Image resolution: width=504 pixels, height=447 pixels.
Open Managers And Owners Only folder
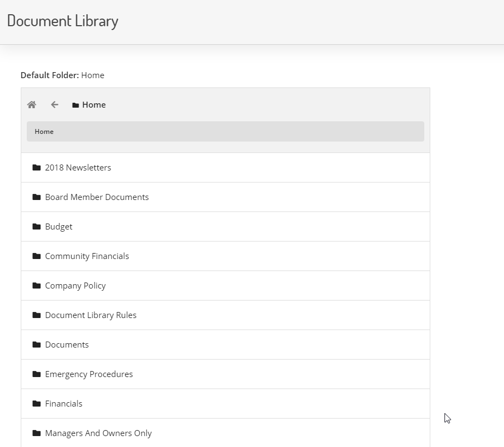(x=226, y=433)
